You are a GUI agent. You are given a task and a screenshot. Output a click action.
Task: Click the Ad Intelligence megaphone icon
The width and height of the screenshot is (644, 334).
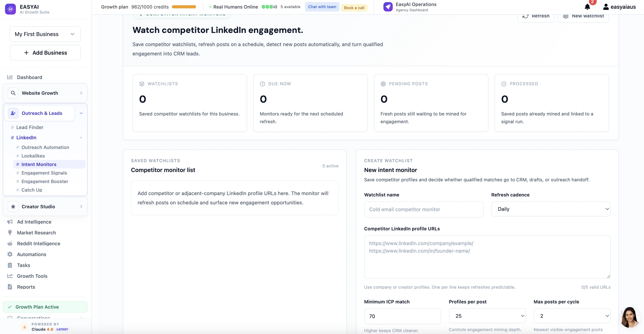click(x=10, y=222)
